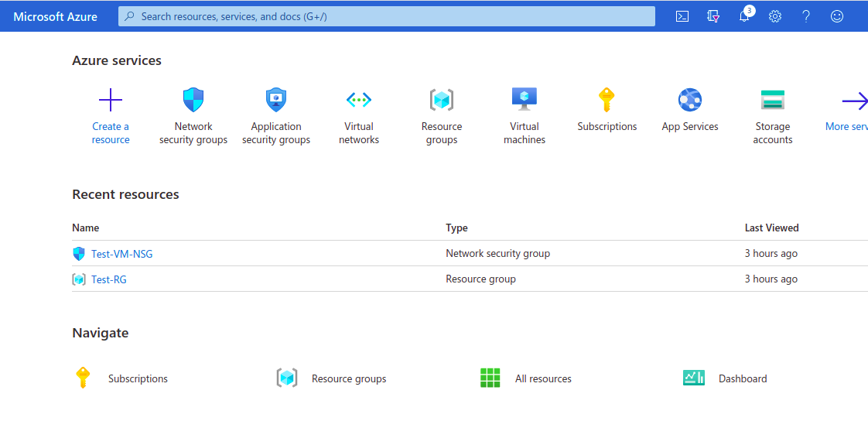This screenshot has height=421, width=868.
Task: Open the Help question mark icon
Action: click(x=806, y=16)
